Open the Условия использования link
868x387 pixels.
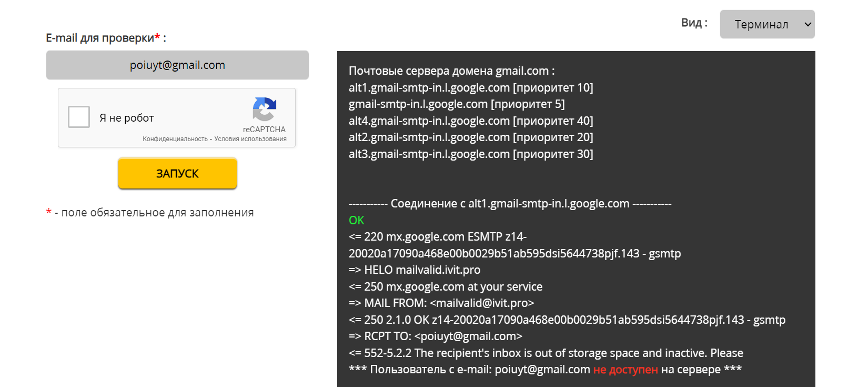tap(250, 139)
